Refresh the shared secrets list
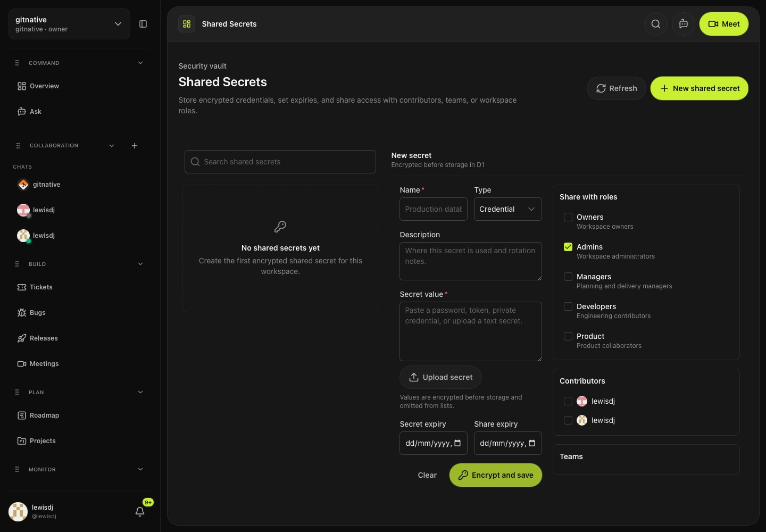The width and height of the screenshot is (766, 532). 617,88
